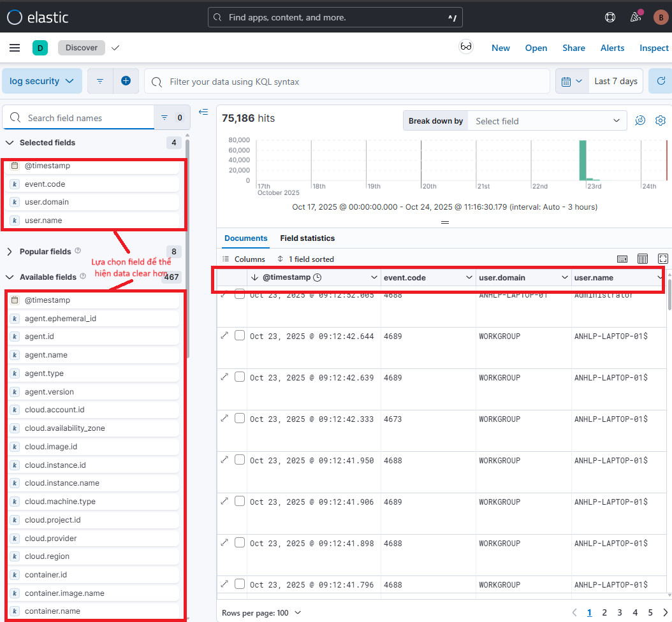Select checkbox for the 09:12:42.644 row
Image resolution: width=672 pixels, height=622 pixels.
(x=240, y=336)
